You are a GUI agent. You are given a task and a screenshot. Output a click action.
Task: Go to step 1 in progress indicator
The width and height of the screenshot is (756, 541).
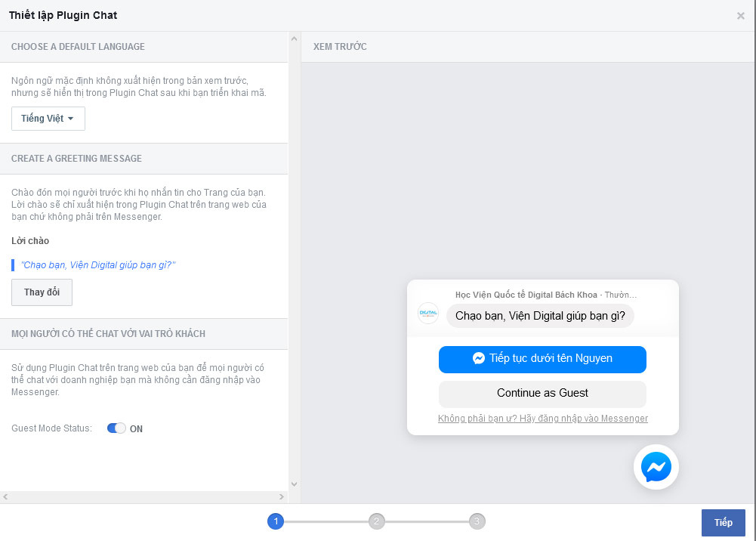click(276, 521)
